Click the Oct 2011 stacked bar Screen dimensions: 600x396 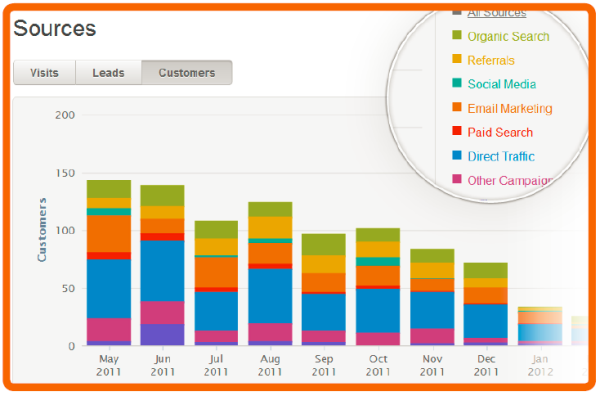(378, 287)
